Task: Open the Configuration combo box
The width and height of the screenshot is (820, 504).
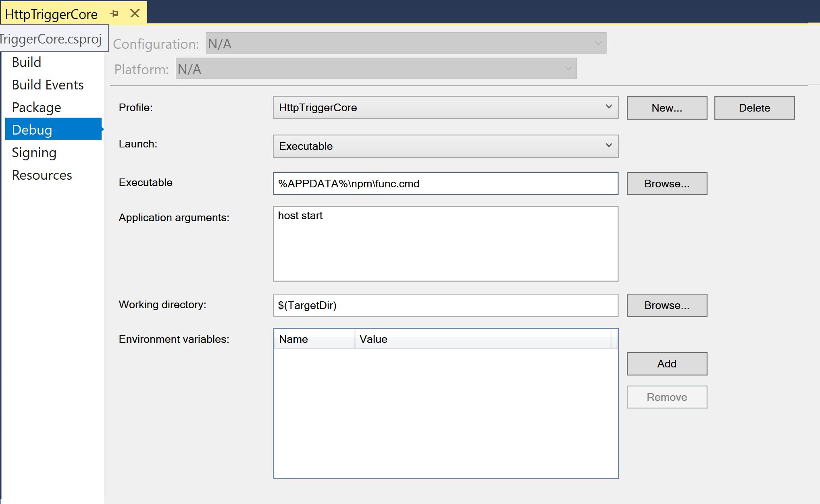Action: click(x=406, y=43)
